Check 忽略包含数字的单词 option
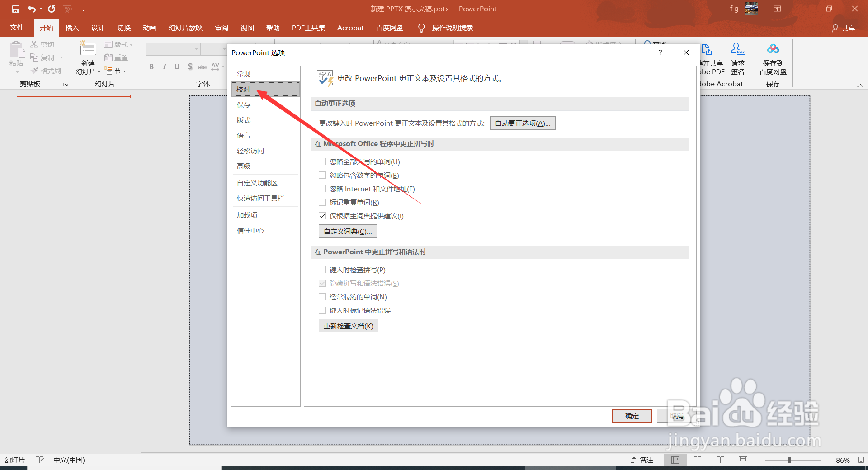This screenshot has height=470, width=868. coord(322,175)
